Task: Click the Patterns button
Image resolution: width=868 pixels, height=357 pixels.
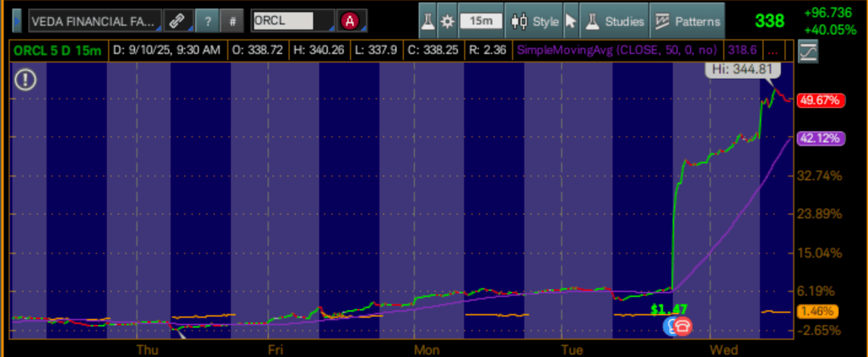Action: point(688,21)
